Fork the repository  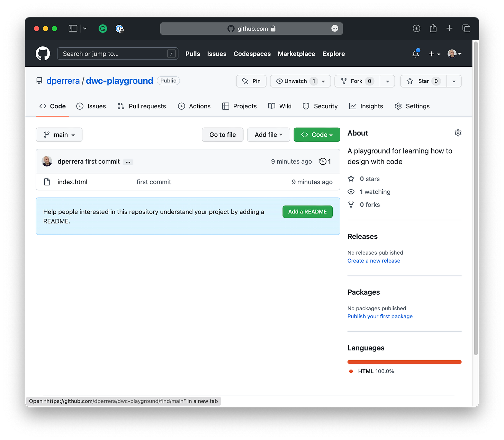(x=357, y=81)
